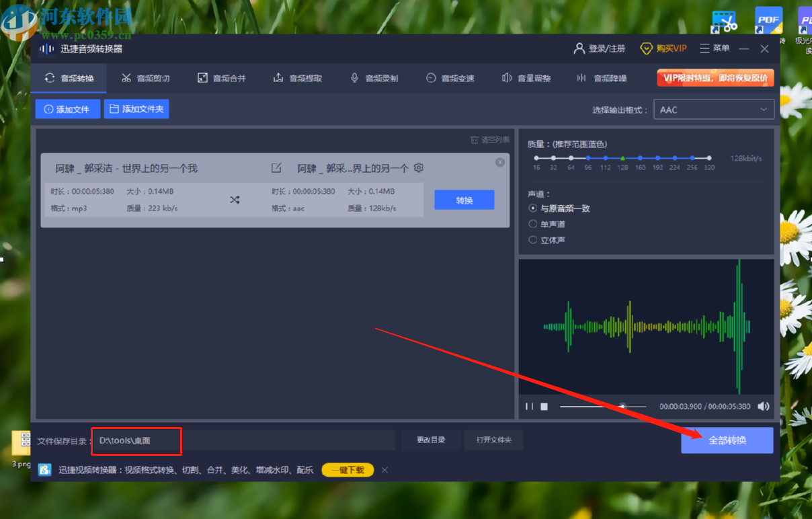Screen dimensions: 812x519
Task: Open the gear settings icon next to output file
Action: [x=418, y=168]
